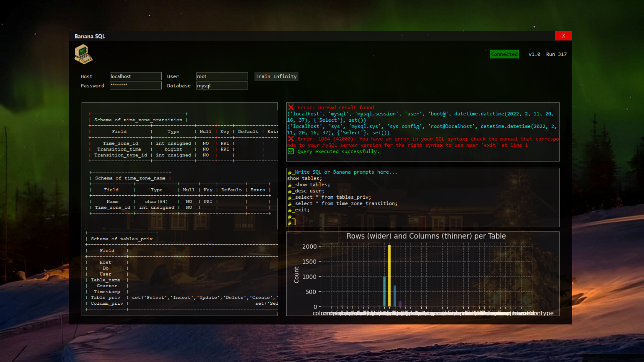Click the green checkmark icon beside Query executed
The width and height of the screenshot is (644, 362).
point(291,152)
